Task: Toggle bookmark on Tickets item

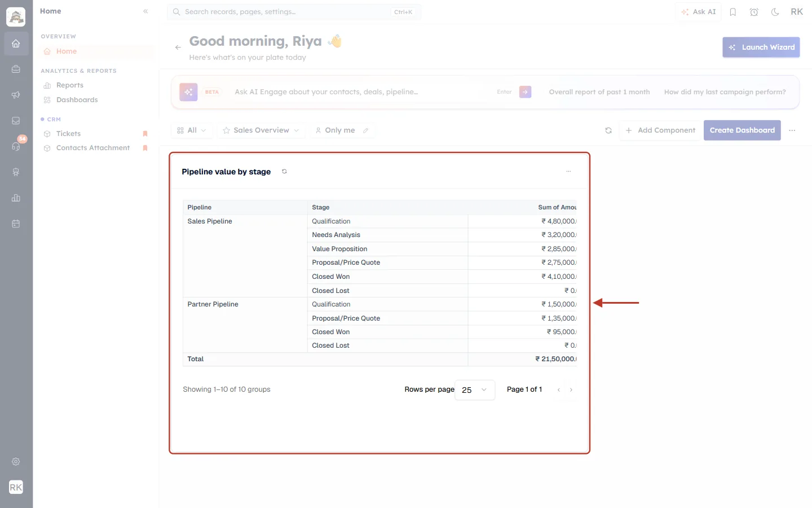Action: click(145, 134)
